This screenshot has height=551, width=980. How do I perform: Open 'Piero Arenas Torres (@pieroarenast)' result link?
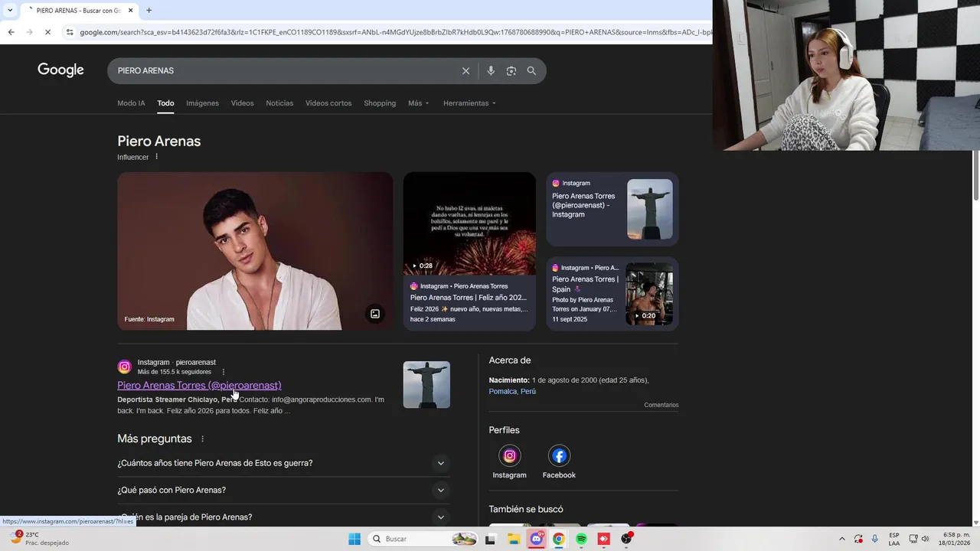click(x=199, y=385)
